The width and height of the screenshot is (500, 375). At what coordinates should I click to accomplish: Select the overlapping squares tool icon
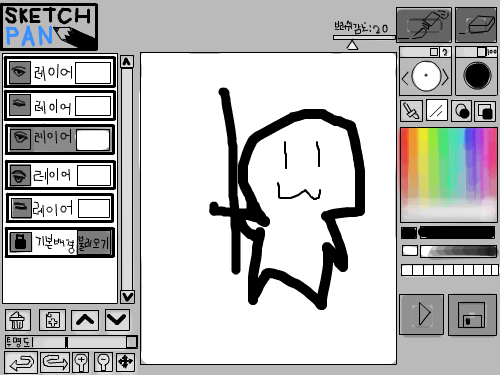click(485, 111)
